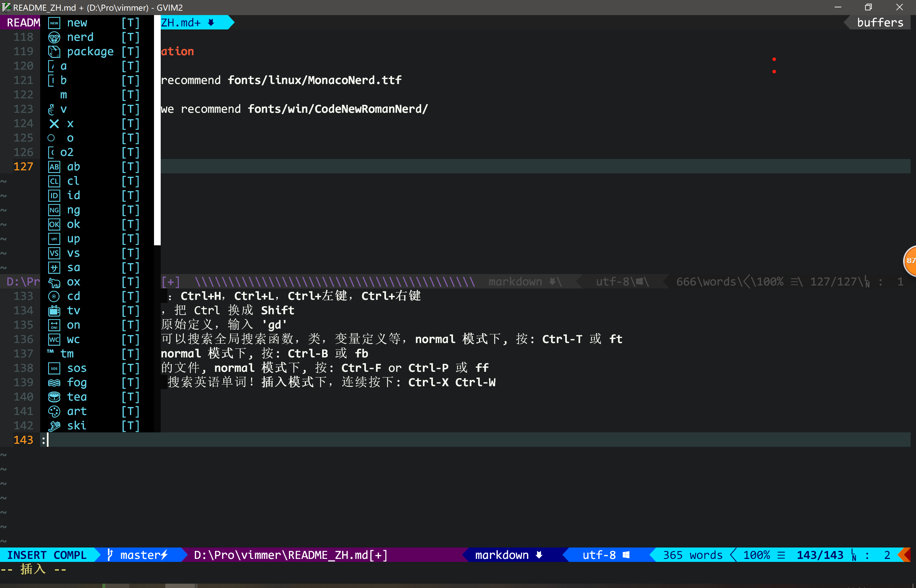Choose the 'sos' emoji completion item
The width and height of the screenshot is (916, 588).
pyautogui.click(x=97, y=368)
